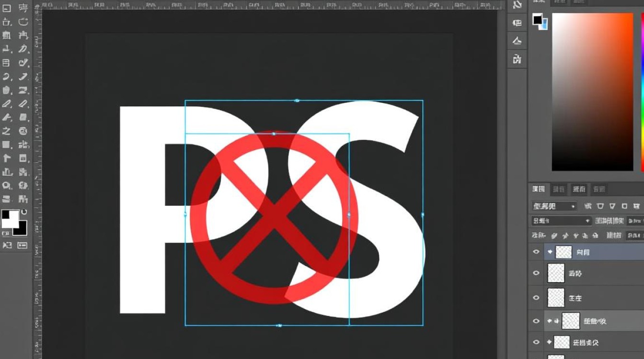Screen dimensions: 644x359
Task: Click the default colors icon below toolbar swatches
Action: coord(6,234)
